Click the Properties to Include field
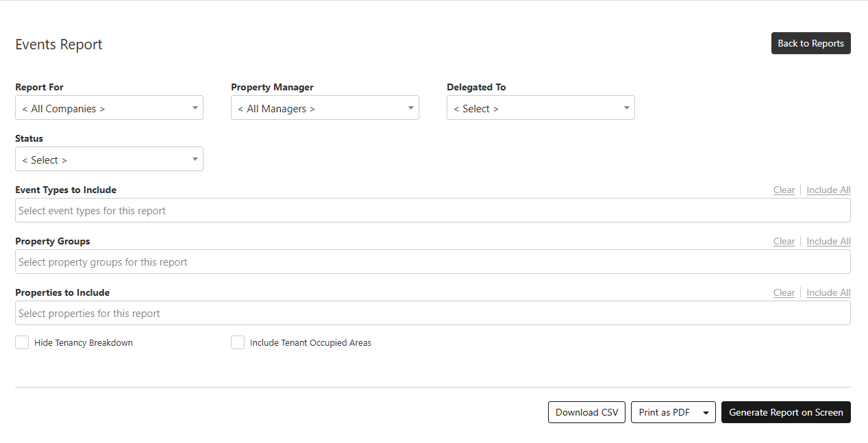Viewport: 868px width, 443px height. (432, 314)
